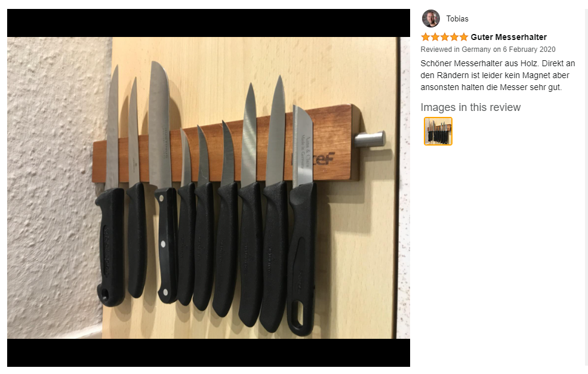Click the leftmost black knife handle
Viewport: 588px width, 374px height.
[110, 246]
